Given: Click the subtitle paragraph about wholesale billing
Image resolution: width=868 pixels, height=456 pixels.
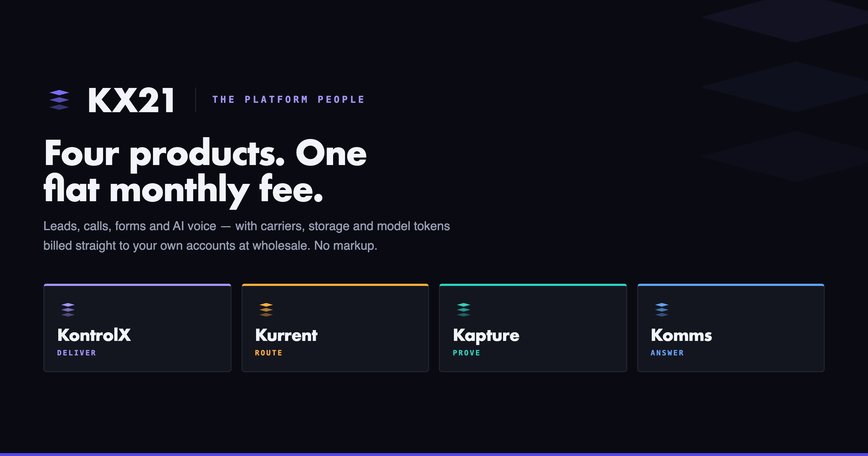Looking at the screenshot, I should point(247,236).
